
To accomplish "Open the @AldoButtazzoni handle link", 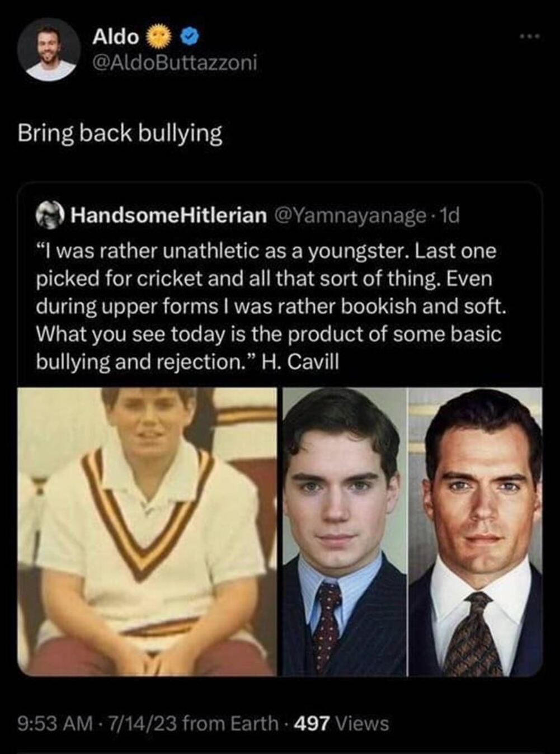I will point(175,63).
